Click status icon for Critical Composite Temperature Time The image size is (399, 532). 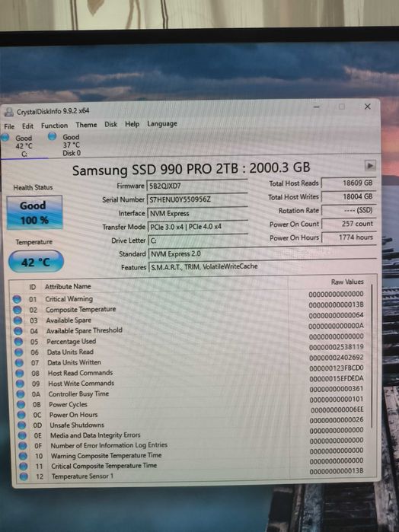pos(23,467)
